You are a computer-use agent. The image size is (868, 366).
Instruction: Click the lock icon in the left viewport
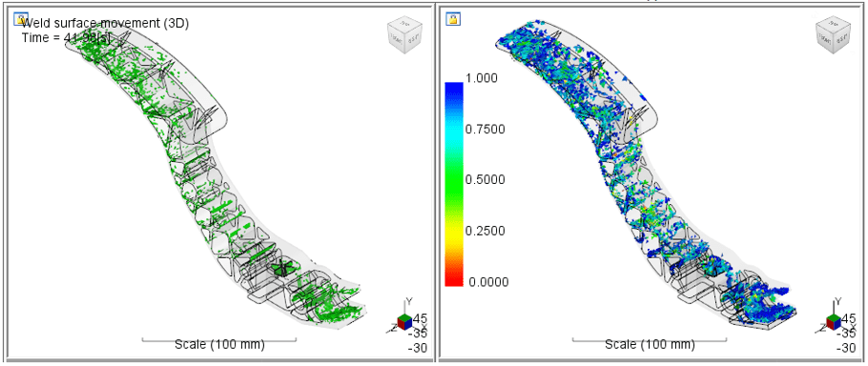[x=20, y=20]
